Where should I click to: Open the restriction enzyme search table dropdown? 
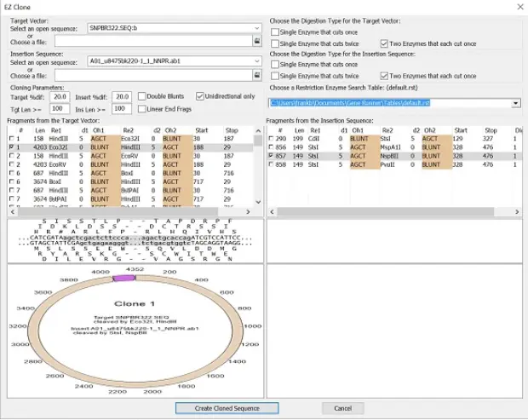516,103
